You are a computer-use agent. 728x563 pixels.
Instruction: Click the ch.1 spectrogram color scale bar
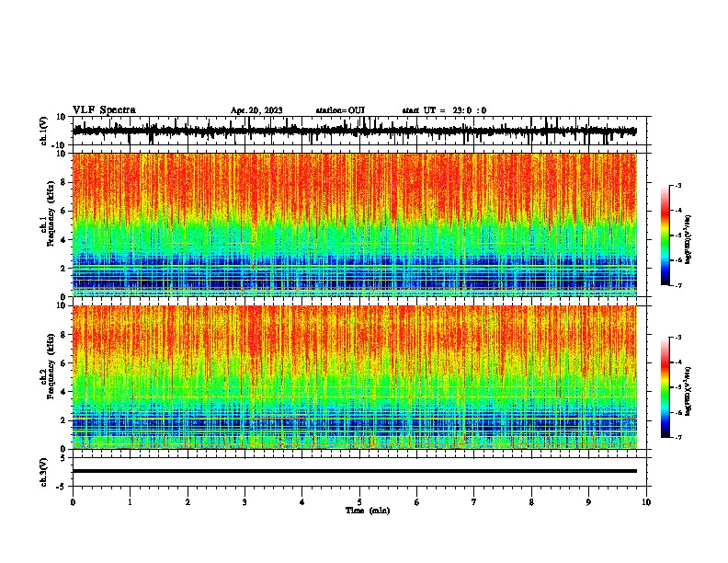(665, 236)
